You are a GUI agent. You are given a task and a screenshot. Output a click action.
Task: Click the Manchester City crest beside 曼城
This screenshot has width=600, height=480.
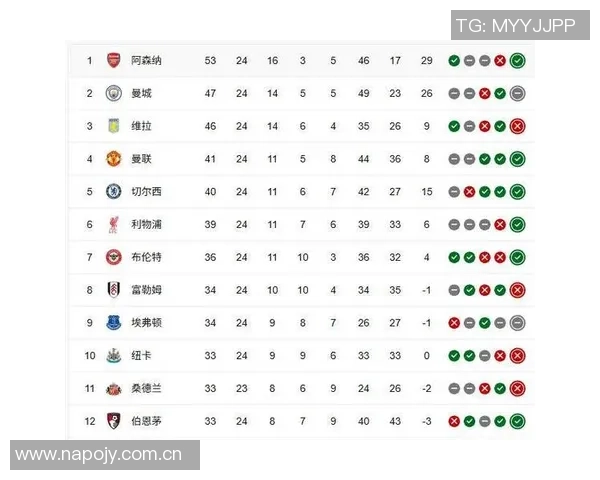point(113,94)
